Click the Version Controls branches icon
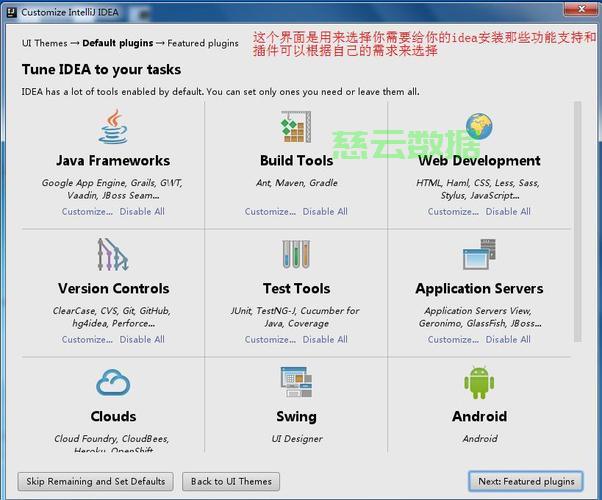This screenshot has width=602, height=500. 113,254
